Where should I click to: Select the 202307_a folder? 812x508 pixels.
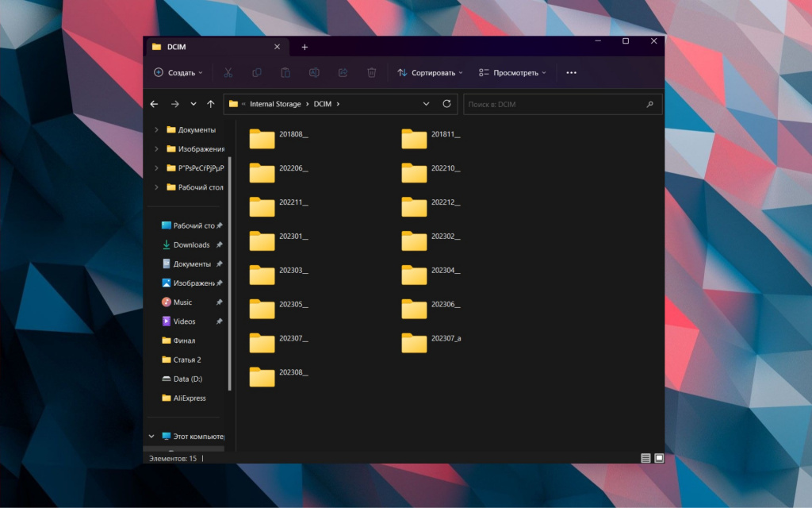pos(431,343)
